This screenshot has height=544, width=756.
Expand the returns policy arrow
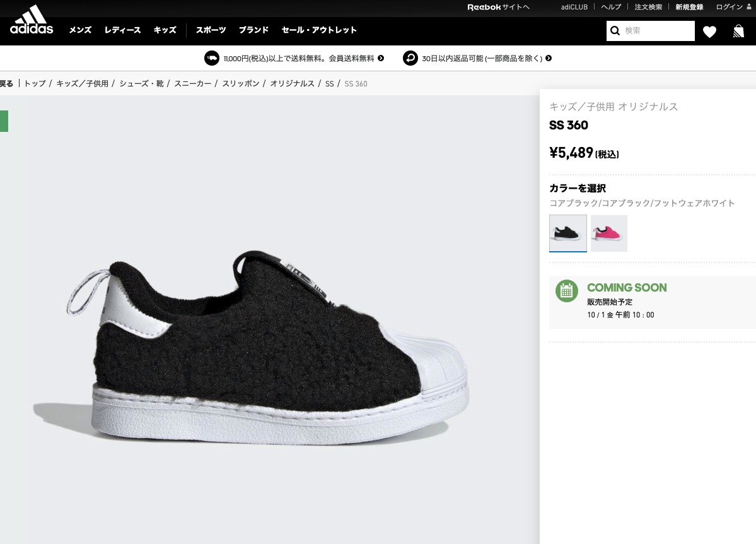tap(548, 58)
